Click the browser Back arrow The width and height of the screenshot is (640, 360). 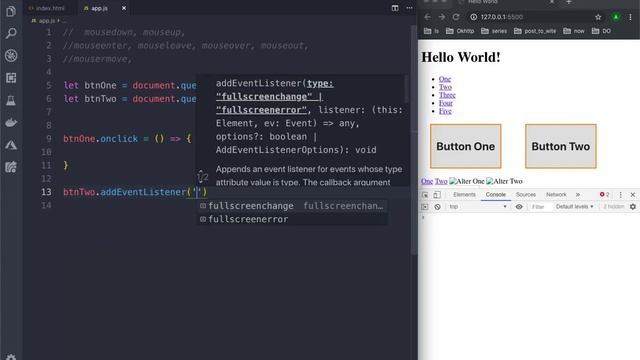(427, 17)
